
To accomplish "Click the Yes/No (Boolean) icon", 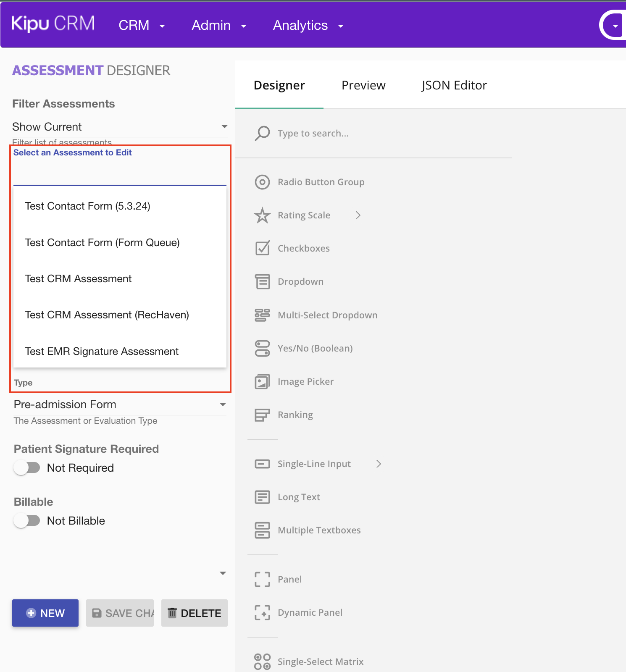I will click(x=262, y=348).
